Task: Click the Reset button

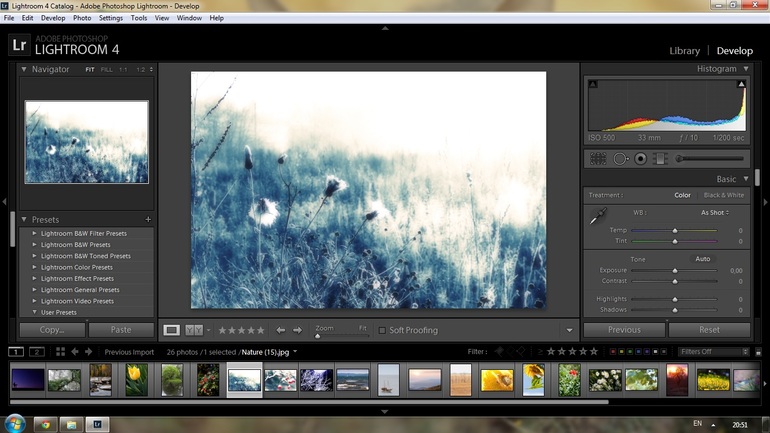Action: [709, 329]
